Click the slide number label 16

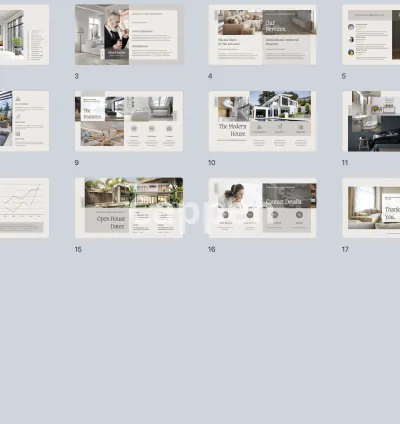212,249
